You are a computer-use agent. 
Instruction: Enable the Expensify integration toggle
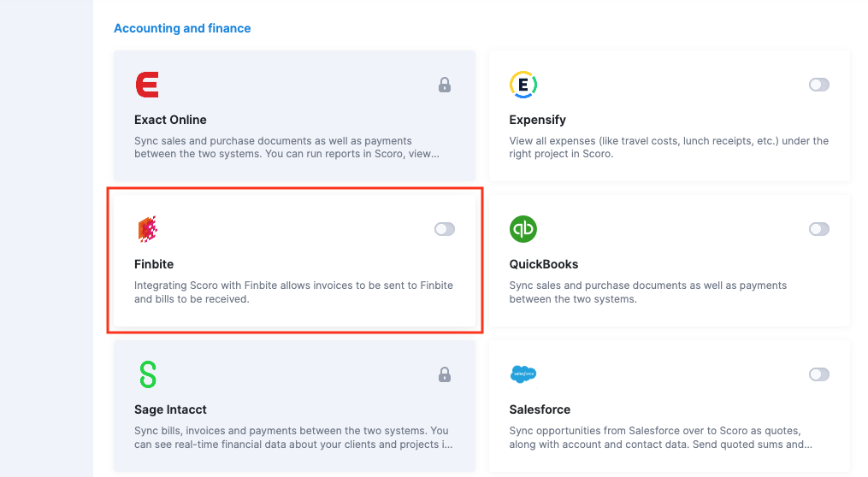pyautogui.click(x=818, y=85)
